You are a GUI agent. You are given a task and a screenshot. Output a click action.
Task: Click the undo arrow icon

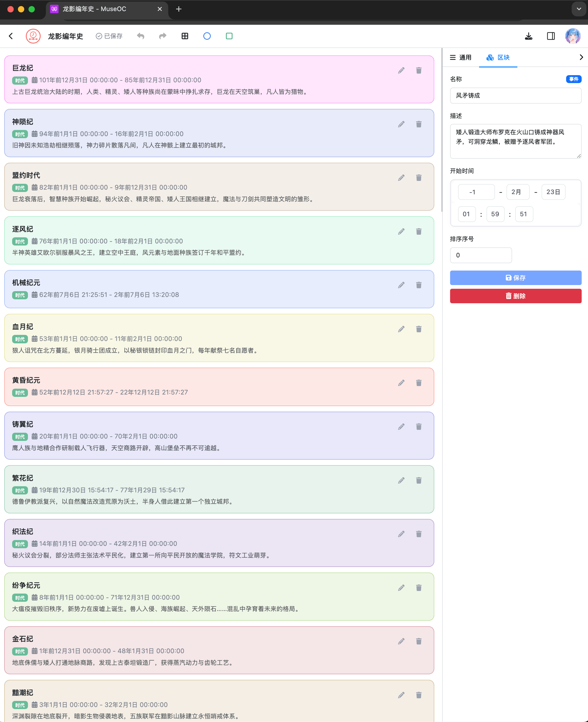pyautogui.click(x=141, y=36)
